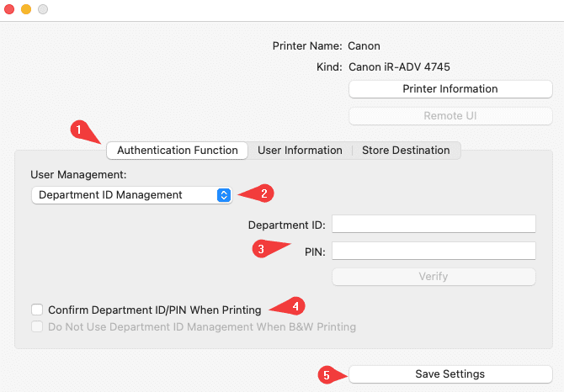Screen dimensions: 564x392
Task: Enable Confirm Department ID/PIN When Printing
Action: pyautogui.click(x=36, y=310)
